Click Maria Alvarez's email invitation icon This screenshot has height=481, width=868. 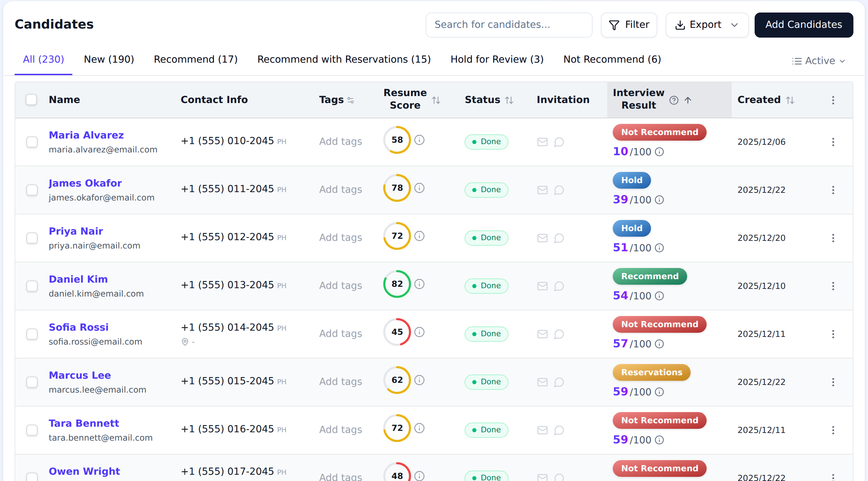point(542,142)
